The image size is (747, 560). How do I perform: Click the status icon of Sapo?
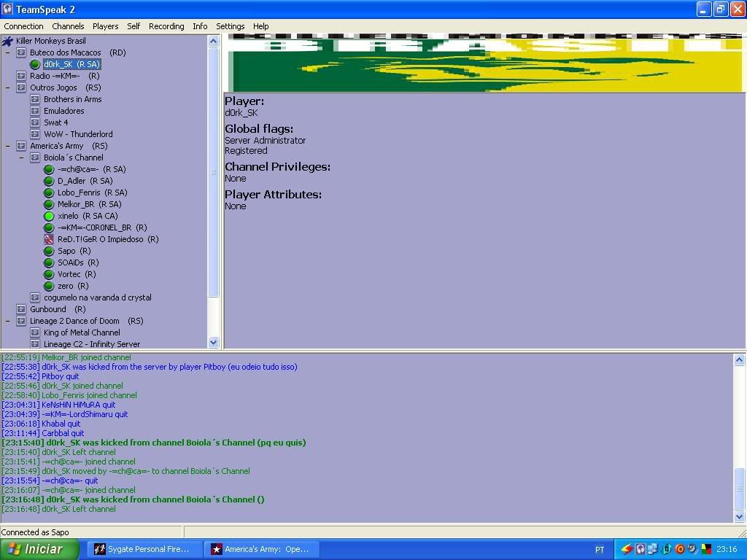[49, 251]
